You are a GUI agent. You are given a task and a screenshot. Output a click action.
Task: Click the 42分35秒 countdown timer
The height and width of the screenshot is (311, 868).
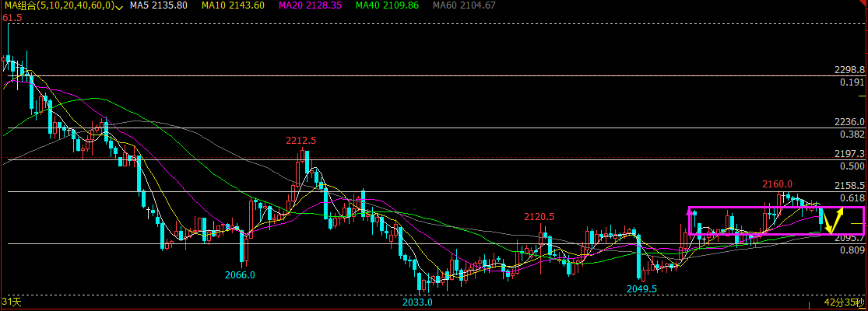tap(844, 302)
